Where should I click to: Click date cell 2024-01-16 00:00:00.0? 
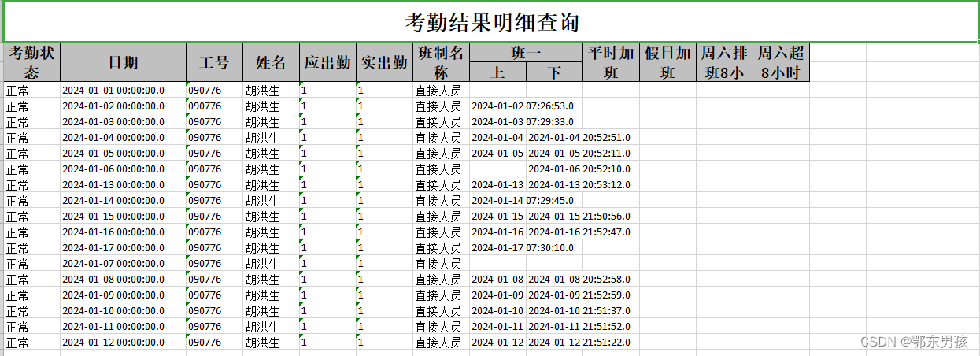click(124, 232)
